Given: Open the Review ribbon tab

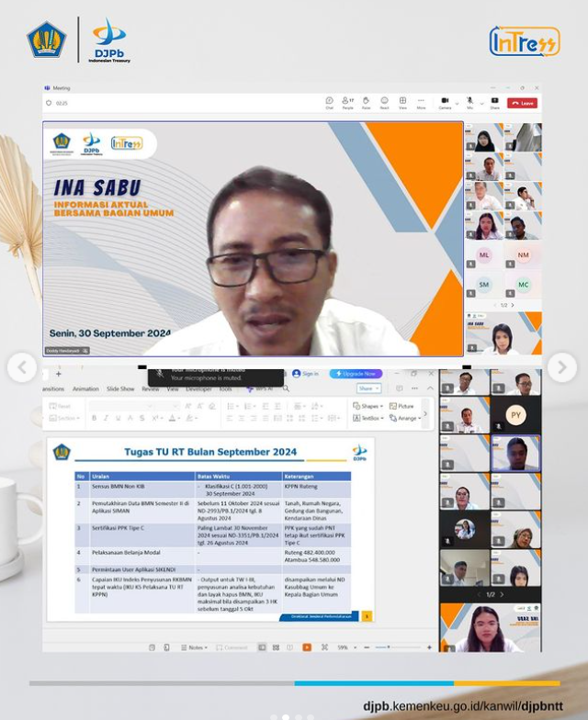Looking at the screenshot, I should pos(151,389).
